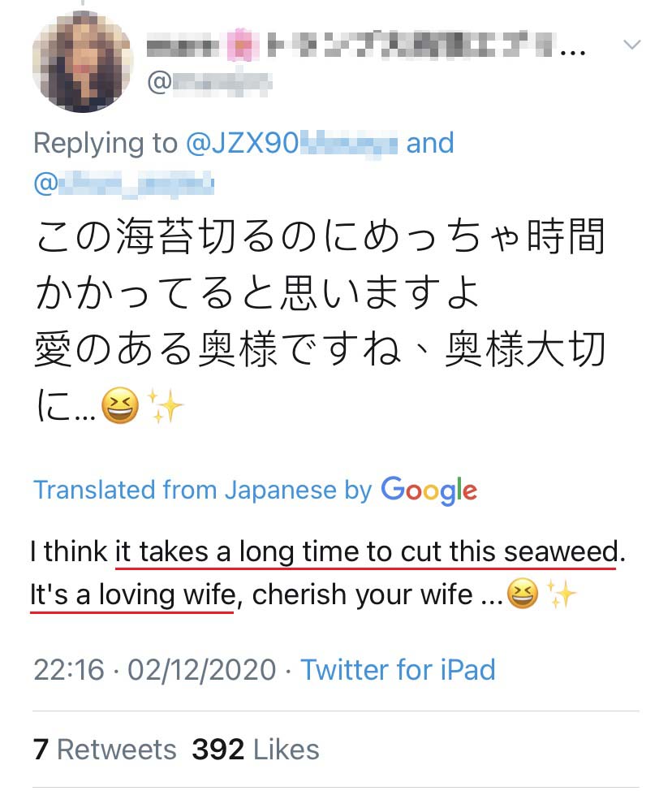Click underlined phrase "It's a loving wife"
This screenshot has width=672, height=791.
pyautogui.click(x=132, y=595)
